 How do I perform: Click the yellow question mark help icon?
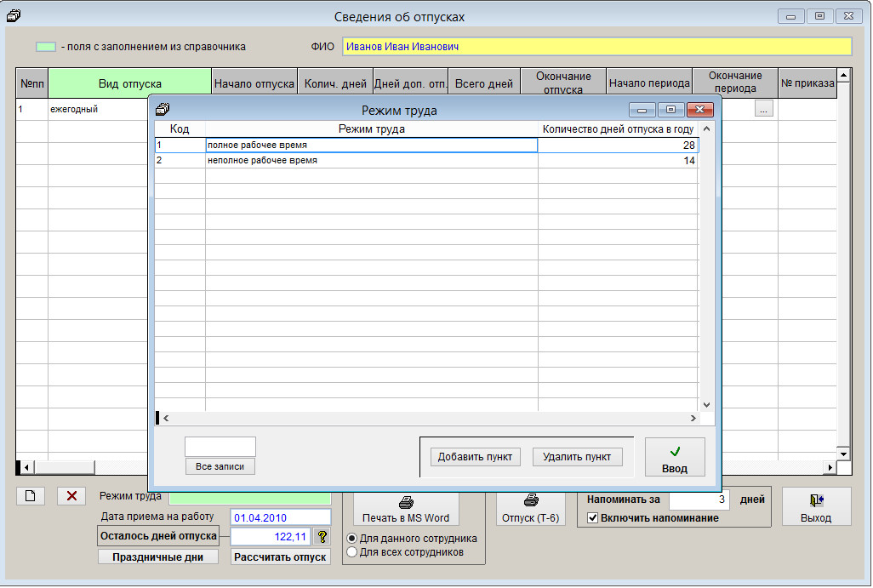coord(322,536)
